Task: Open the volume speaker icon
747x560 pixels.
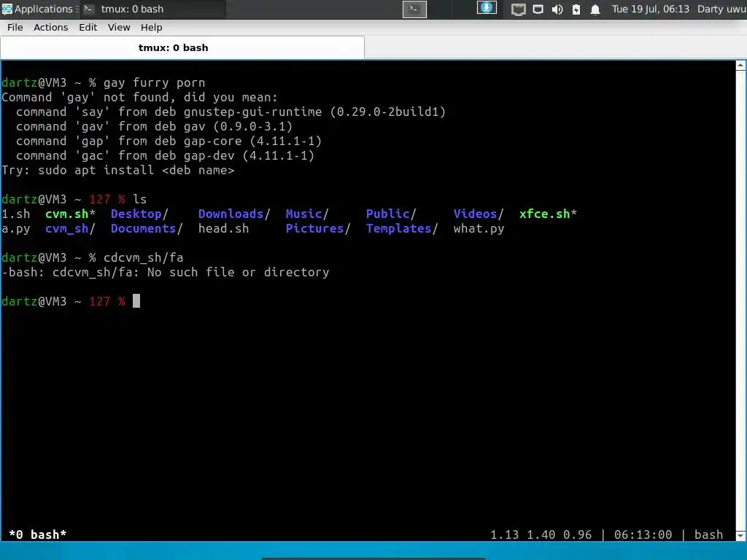Action: click(557, 9)
